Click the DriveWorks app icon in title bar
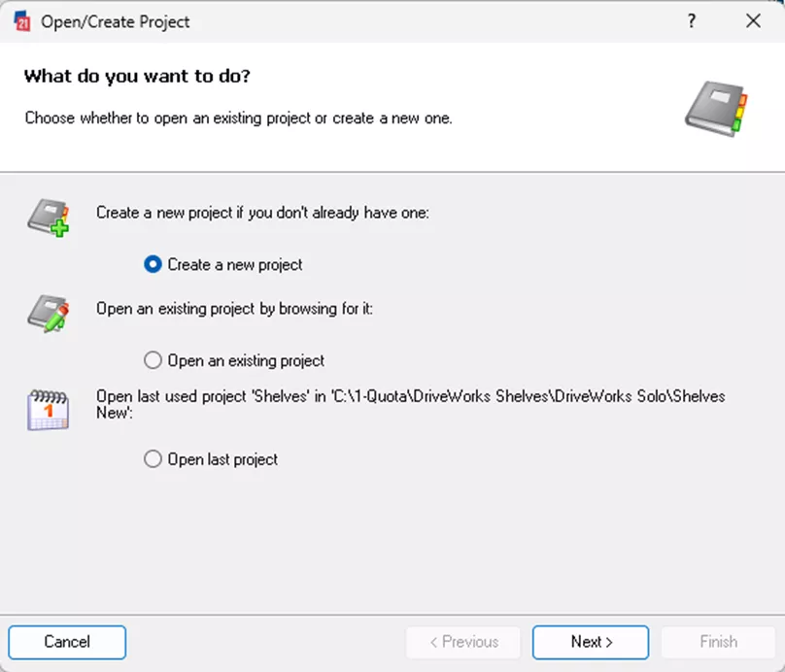The height and width of the screenshot is (672, 785). [22, 21]
